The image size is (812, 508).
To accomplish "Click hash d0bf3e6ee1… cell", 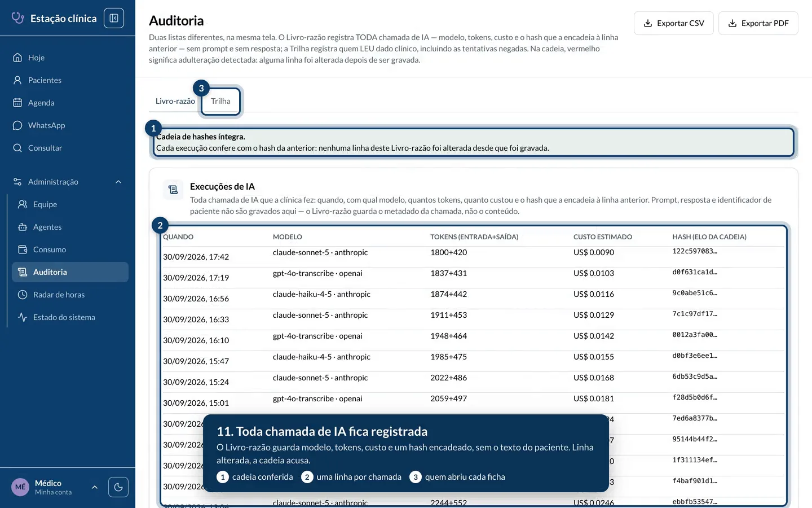I will click(x=695, y=356).
